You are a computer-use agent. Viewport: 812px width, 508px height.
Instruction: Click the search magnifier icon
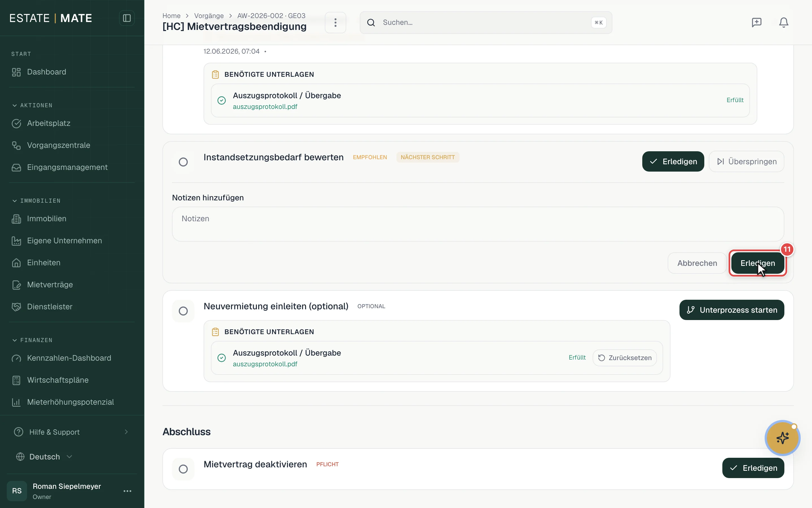click(x=371, y=23)
